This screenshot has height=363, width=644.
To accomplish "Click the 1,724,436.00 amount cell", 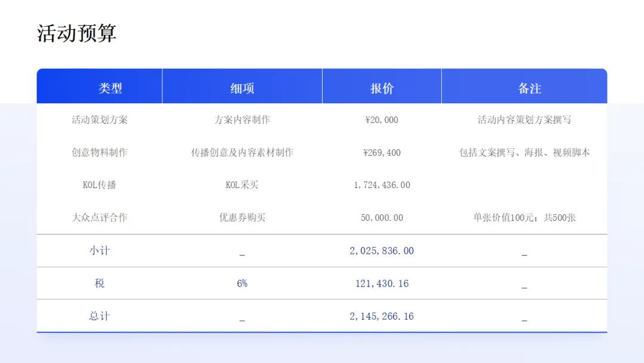I will click(x=382, y=185).
